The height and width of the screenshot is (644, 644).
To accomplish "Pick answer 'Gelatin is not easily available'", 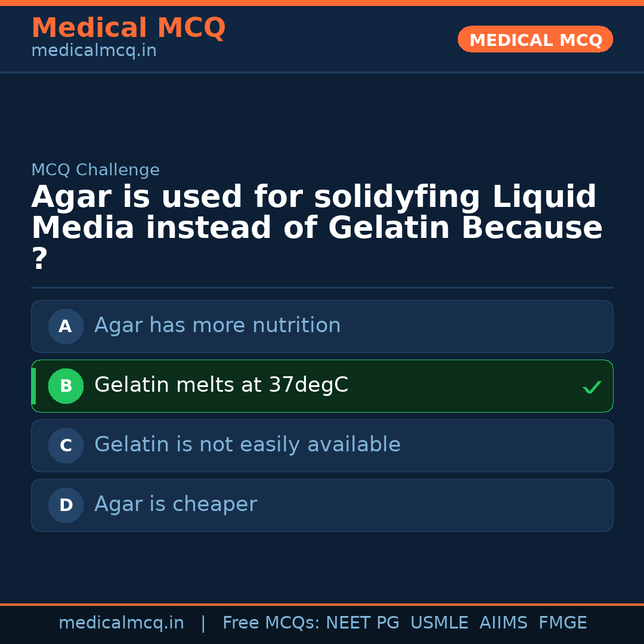I will [247, 445].
